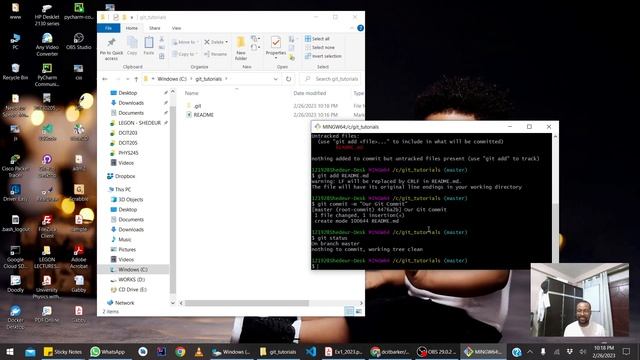Launch Google Chrome from the taskbar
This screenshot has width=640, height=360.
click(x=180, y=351)
